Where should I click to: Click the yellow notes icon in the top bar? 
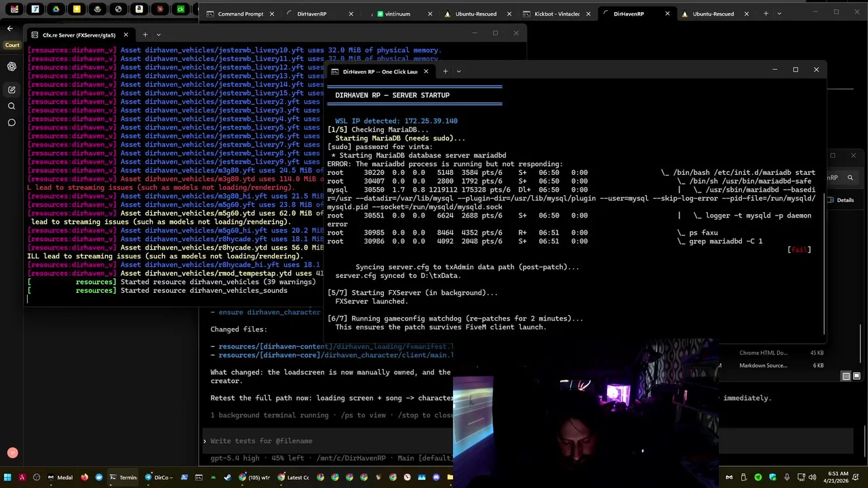pos(77,9)
